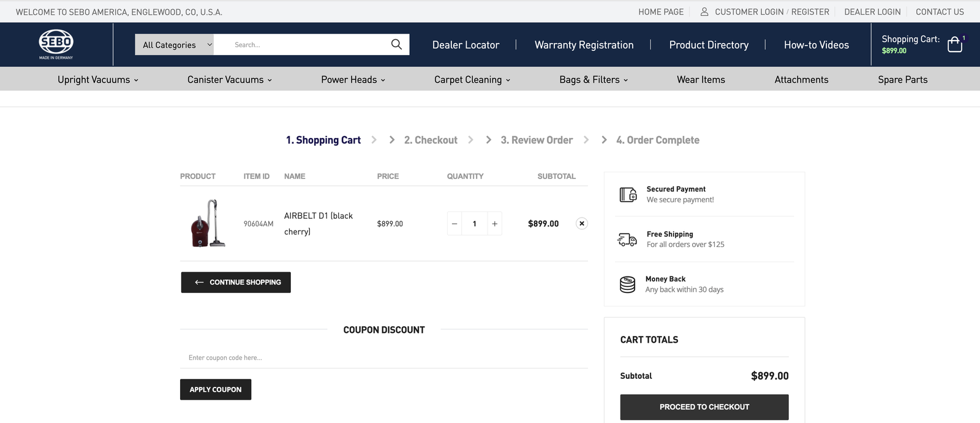Open the shopping cart bag icon
The width and height of the screenshot is (980, 423).
[954, 44]
